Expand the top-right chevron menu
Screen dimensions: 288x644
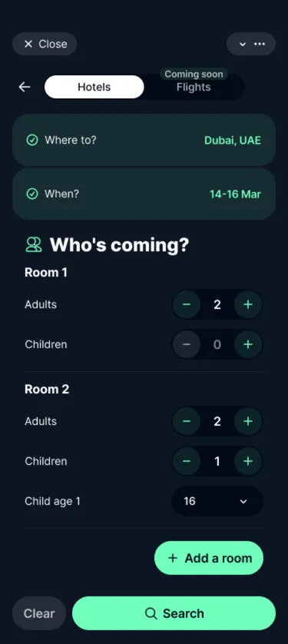pyautogui.click(x=243, y=44)
